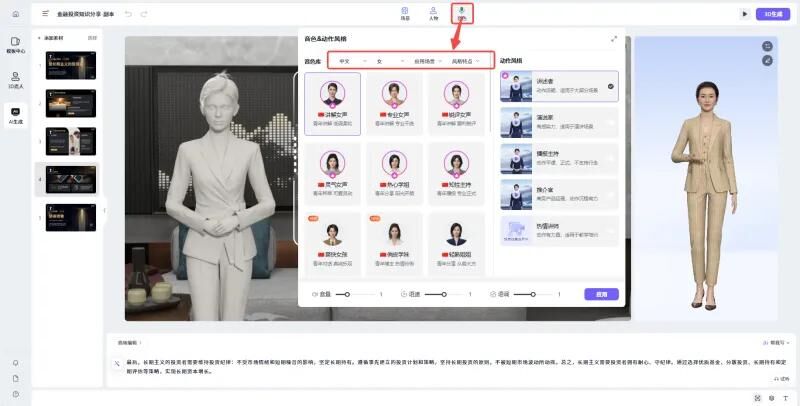Expand the 音色&动作风格 dialog to fullscreen
Image resolution: width=800 pixels, height=406 pixels.
pos(614,39)
